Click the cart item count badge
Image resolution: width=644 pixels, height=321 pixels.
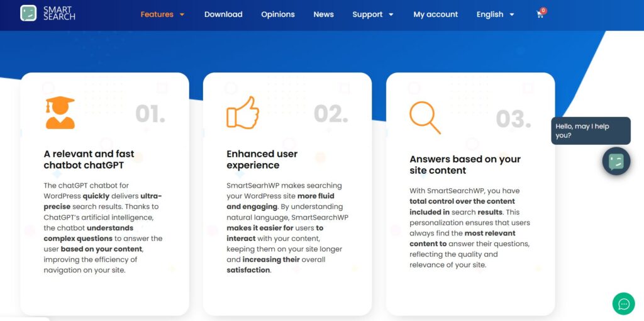(x=543, y=10)
